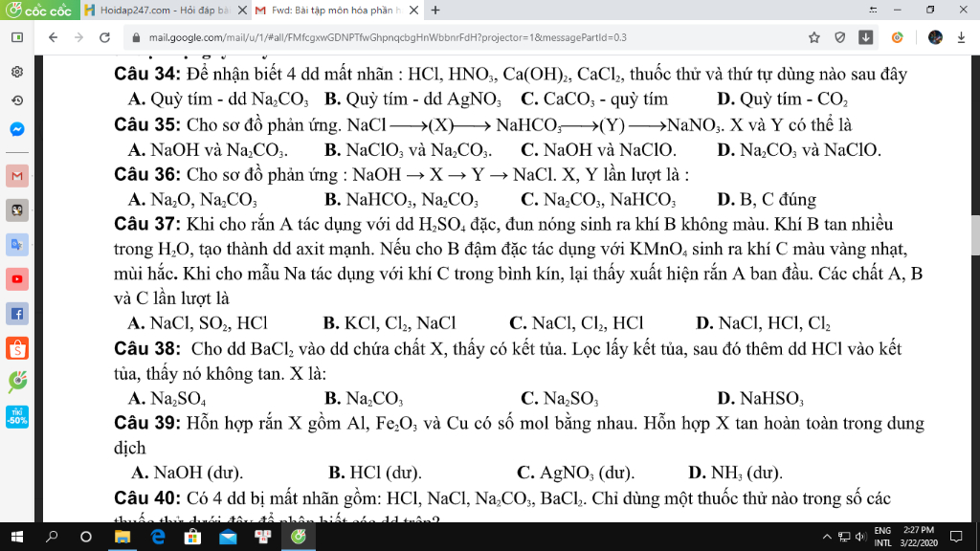This screenshot has width=980, height=551.
Task: Click the 'Câu 35:' question heading
Action: (147, 125)
